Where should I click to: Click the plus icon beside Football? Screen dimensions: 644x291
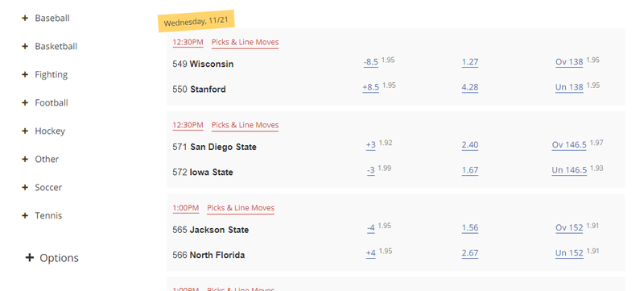click(x=25, y=102)
